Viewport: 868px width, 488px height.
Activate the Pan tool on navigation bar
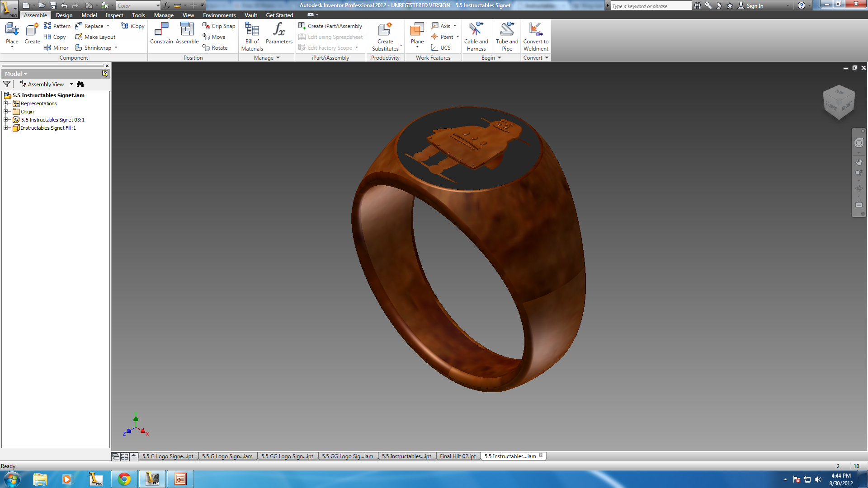coord(859,162)
